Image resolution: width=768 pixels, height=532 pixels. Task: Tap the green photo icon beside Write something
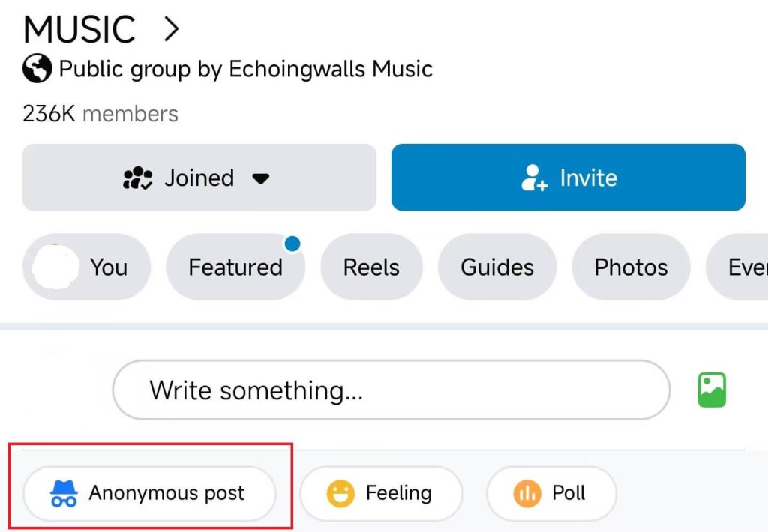point(712,390)
